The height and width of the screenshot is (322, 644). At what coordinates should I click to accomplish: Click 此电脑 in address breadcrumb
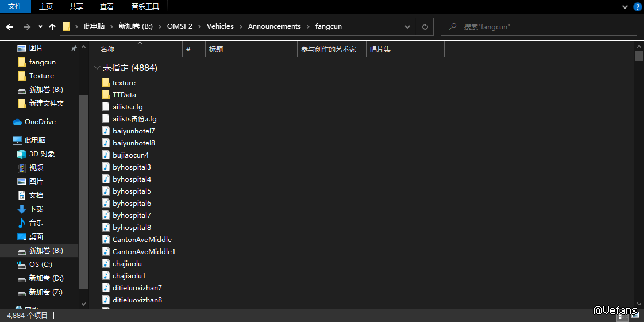click(x=94, y=26)
